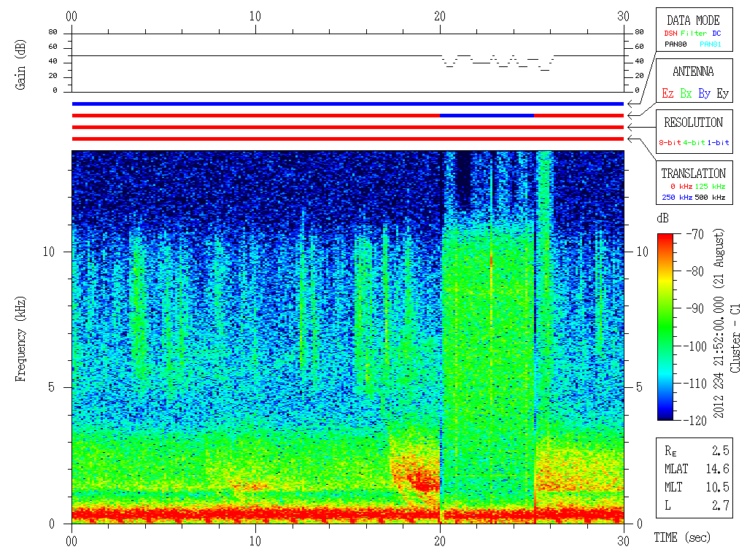Click the 4-bit resolution label
The width and height of the screenshot is (747, 560).
tap(694, 142)
